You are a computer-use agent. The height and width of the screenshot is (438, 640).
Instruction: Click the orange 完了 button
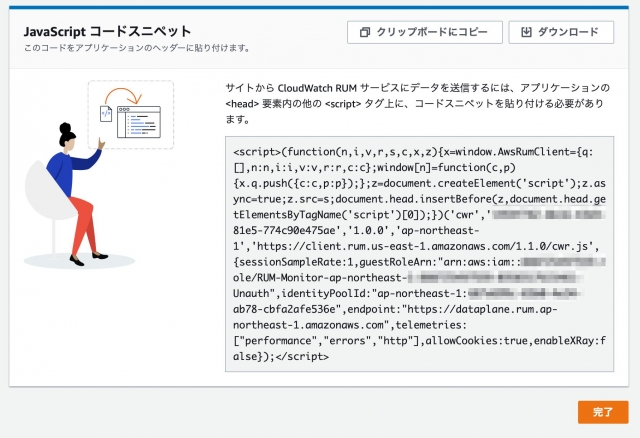(x=603, y=412)
